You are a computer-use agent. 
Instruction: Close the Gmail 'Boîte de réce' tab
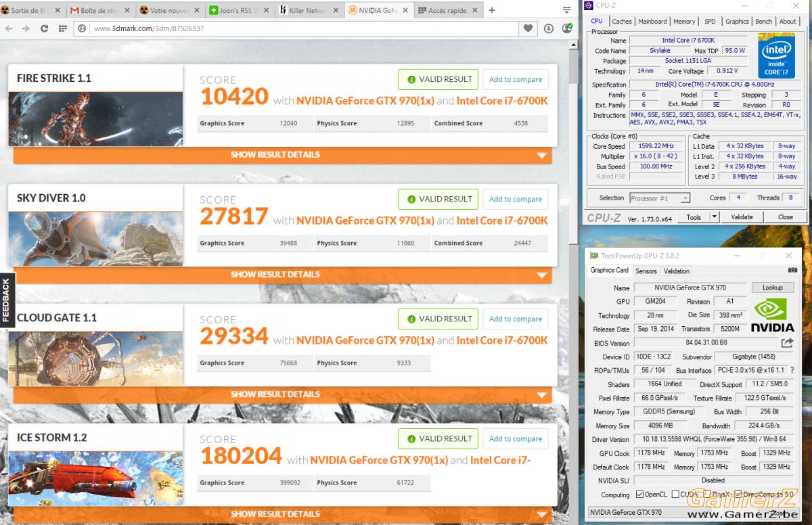pyautogui.click(x=127, y=11)
